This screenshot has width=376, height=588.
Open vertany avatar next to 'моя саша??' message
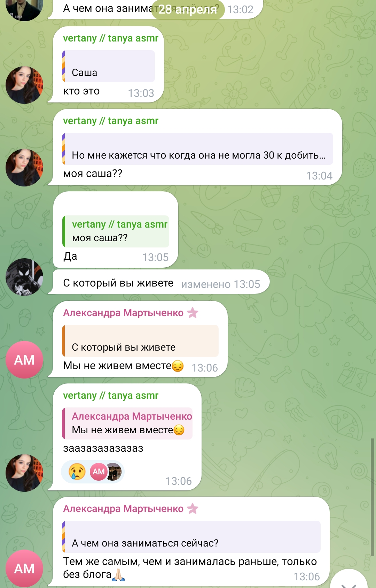[24, 168]
